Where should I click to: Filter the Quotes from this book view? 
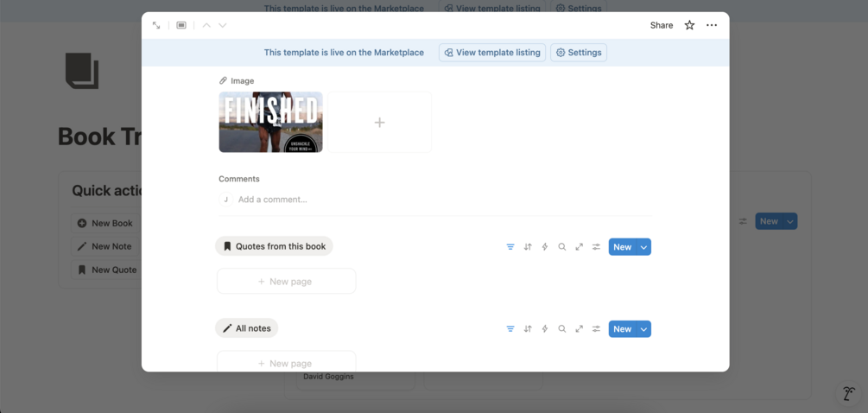[x=510, y=247]
